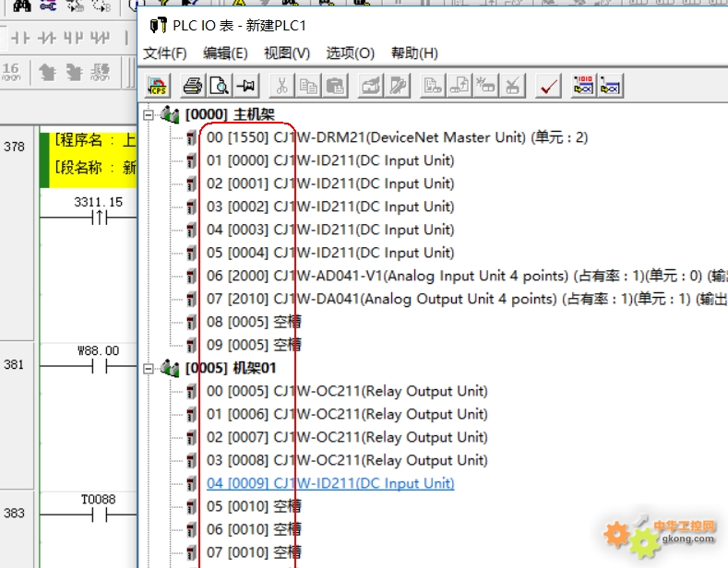Select slot 07 CJ1W-DA041 Analog Output Unit

coord(467,300)
